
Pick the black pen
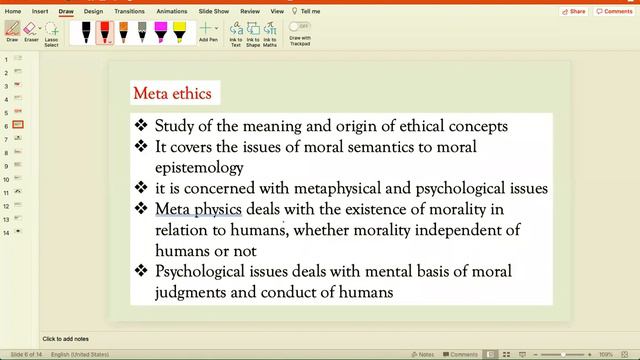coord(86,32)
